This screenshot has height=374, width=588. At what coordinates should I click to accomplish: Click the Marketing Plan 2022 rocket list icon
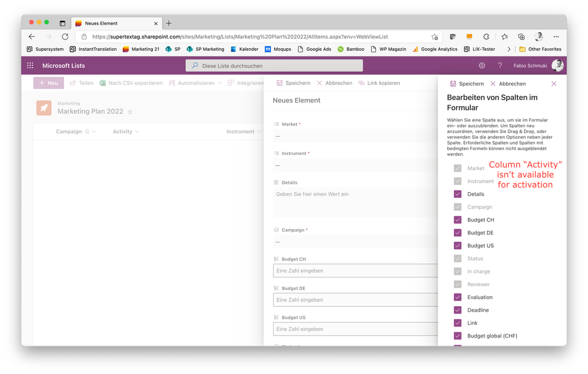[x=44, y=108]
